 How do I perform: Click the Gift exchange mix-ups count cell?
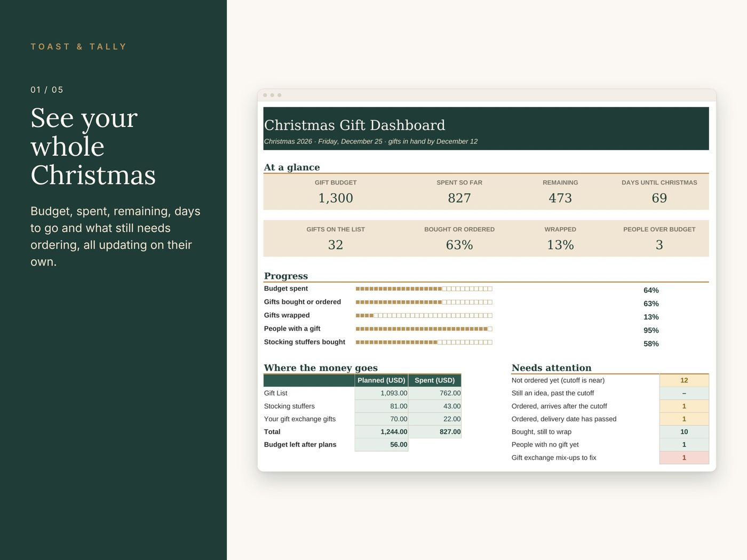coord(684,458)
